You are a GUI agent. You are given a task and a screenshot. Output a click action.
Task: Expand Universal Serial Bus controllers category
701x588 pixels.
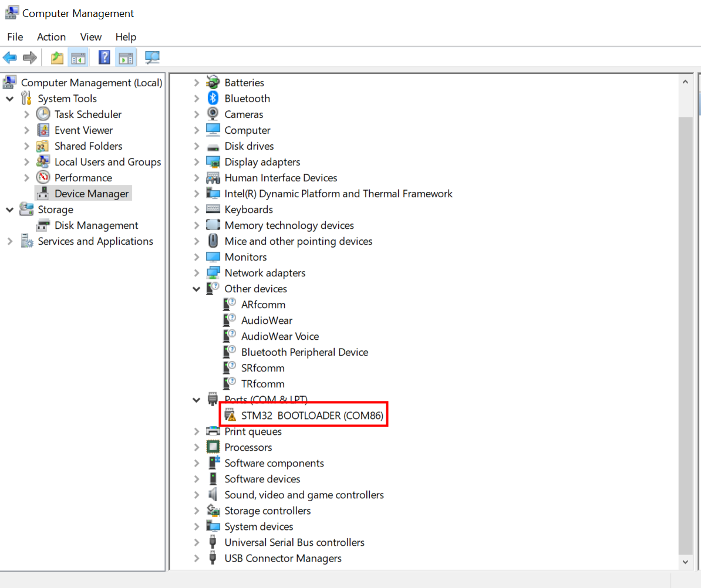(x=196, y=542)
